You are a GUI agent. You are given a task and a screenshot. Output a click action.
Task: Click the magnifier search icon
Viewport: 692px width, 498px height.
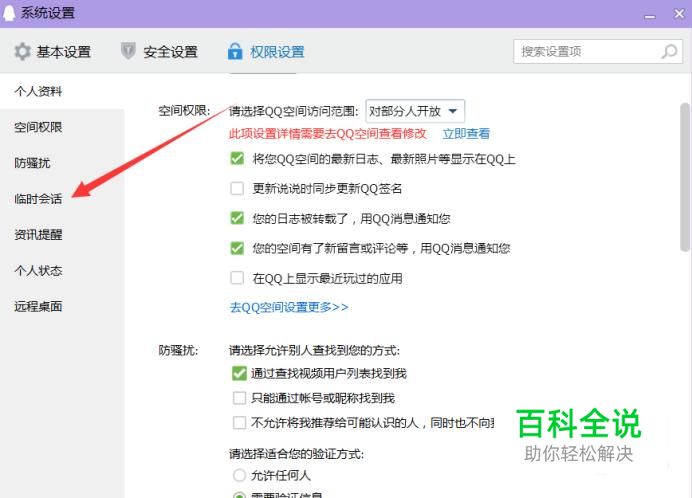[x=669, y=52]
